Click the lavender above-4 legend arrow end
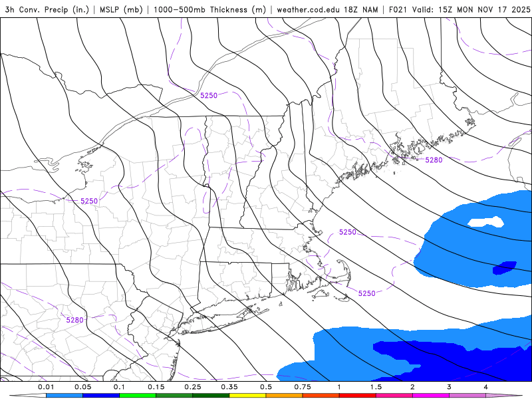The image size is (532, 399). 504,396
